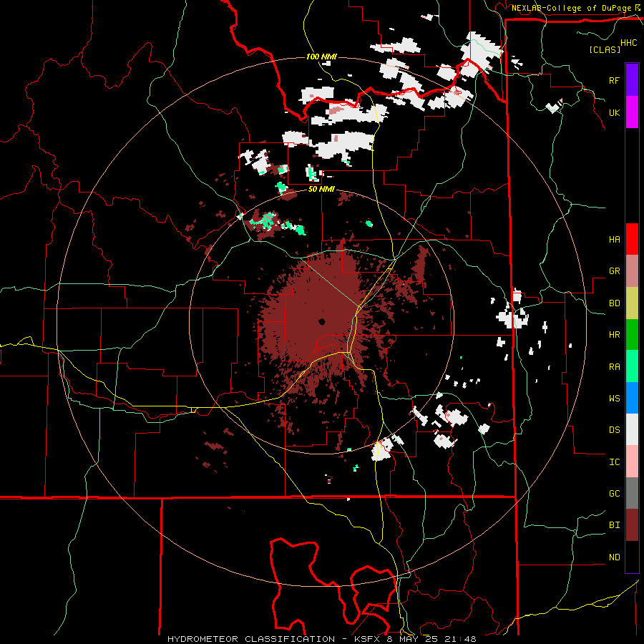Click the RF legend label
The height and width of the screenshot is (644, 644).
click(614, 80)
